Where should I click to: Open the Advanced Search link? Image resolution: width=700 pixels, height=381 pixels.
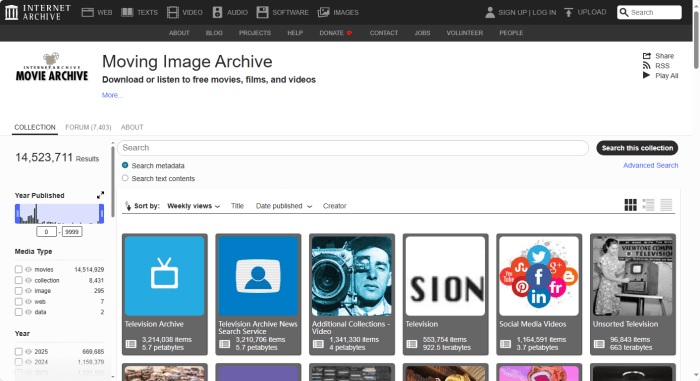[650, 165]
